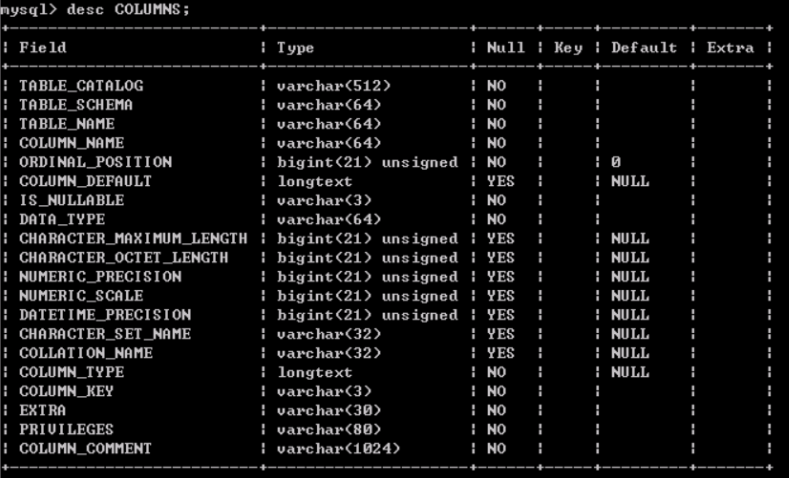
Task: Click the YES null value for NUMERIC_SCALE
Action: pyautogui.click(x=501, y=296)
